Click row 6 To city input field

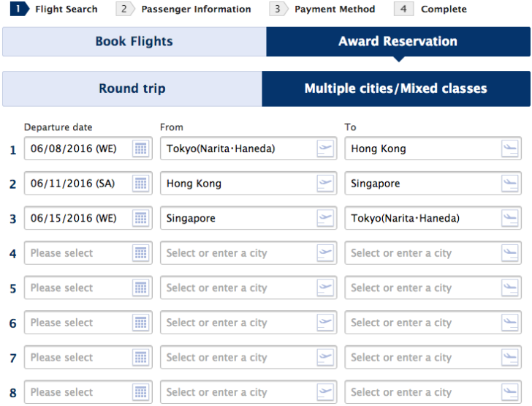(x=433, y=323)
